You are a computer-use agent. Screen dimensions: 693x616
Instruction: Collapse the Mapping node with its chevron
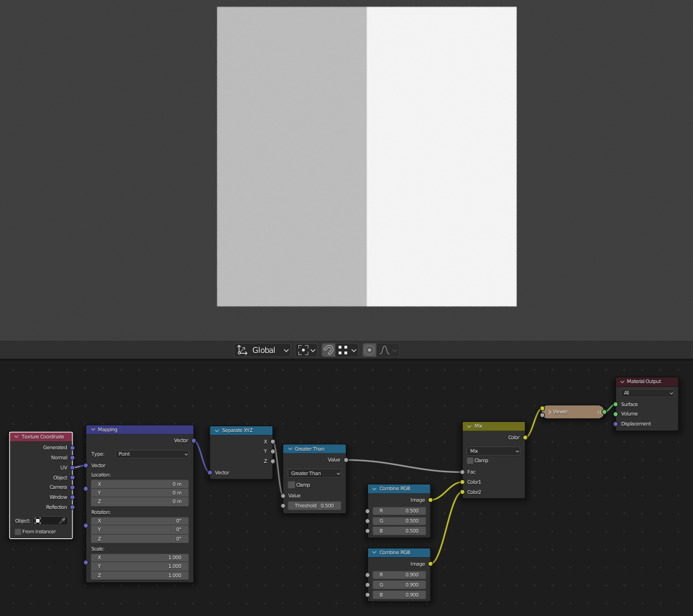93,430
